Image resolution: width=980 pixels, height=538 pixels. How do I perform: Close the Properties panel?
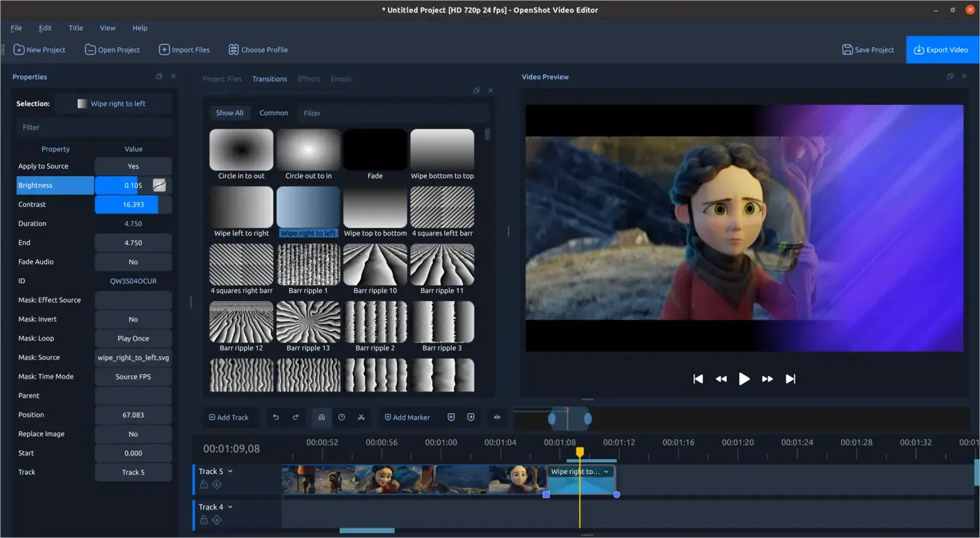(173, 77)
